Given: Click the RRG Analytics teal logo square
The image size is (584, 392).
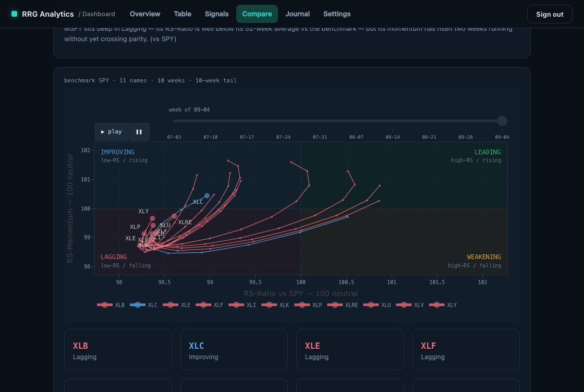Looking at the screenshot, I should pyautogui.click(x=14, y=14).
